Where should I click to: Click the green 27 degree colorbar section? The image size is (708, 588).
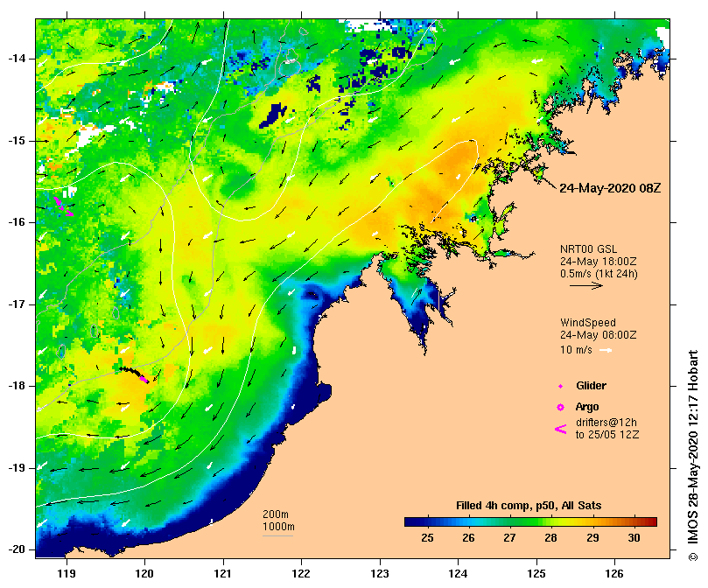point(510,522)
